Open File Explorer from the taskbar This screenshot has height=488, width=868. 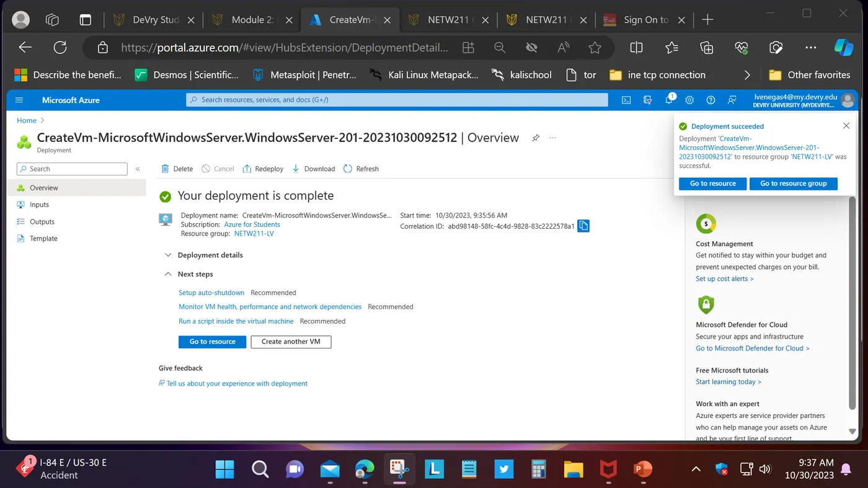pyautogui.click(x=573, y=469)
